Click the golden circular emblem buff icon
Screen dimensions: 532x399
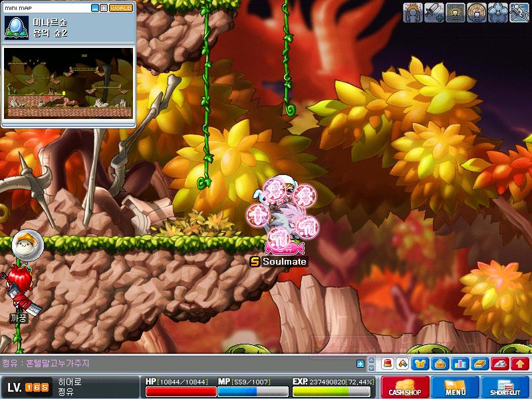[x=477, y=13]
